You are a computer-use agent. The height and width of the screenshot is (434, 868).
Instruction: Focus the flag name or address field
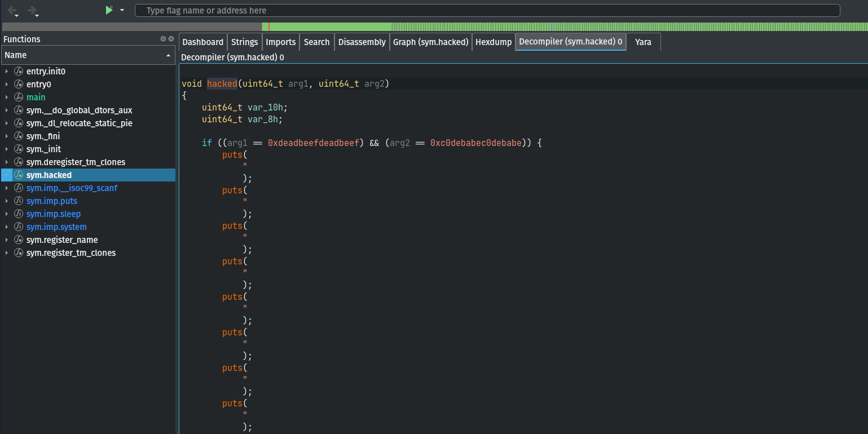click(487, 11)
